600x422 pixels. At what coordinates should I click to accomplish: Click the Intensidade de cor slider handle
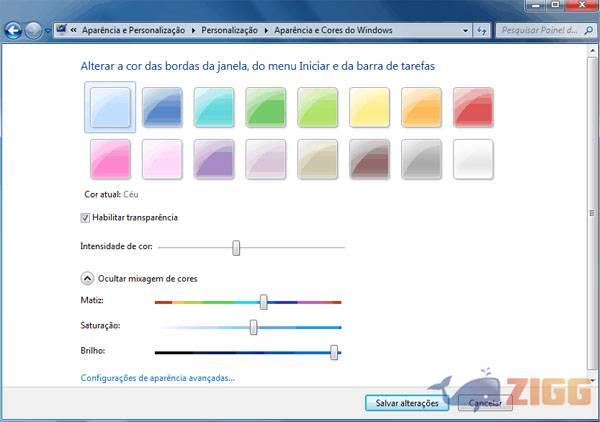point(236,248)
